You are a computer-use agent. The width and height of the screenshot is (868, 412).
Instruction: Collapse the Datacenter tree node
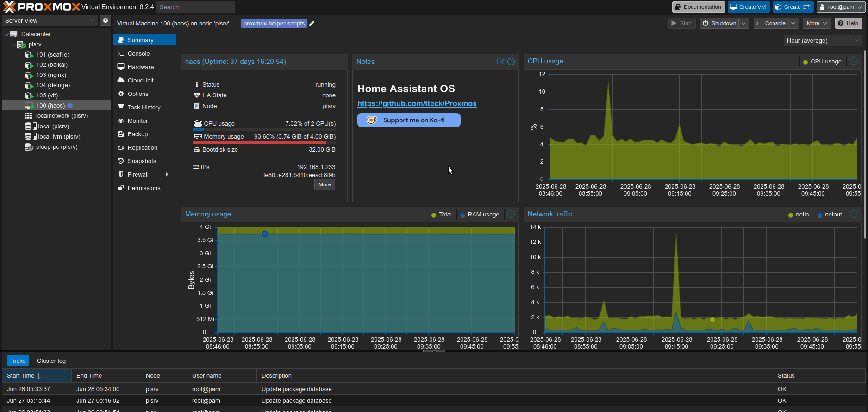[6, 34]
